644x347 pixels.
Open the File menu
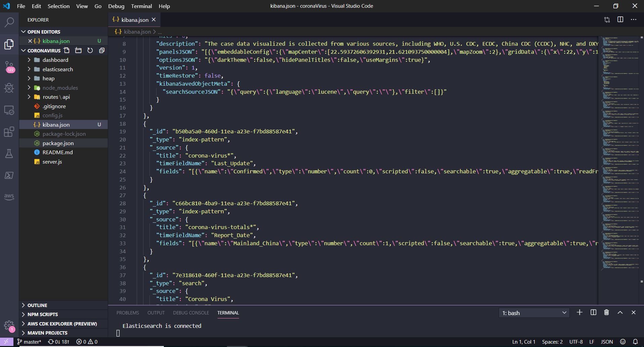pos(21,6)
